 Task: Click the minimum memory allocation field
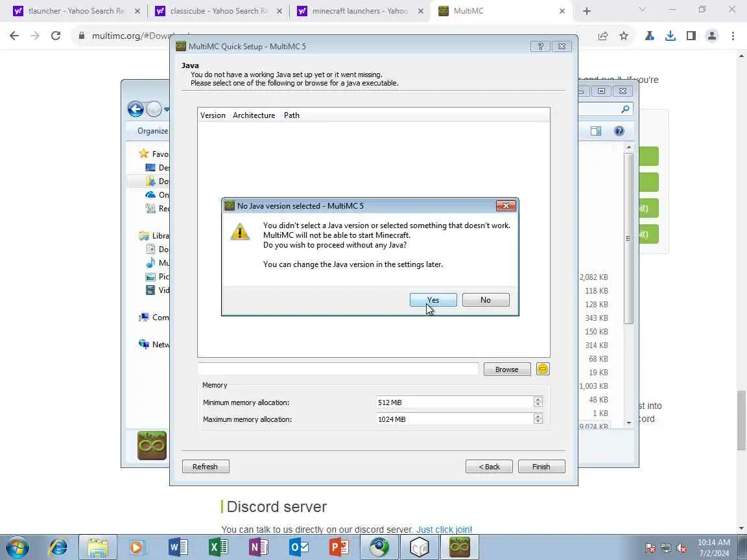(455, 402)
